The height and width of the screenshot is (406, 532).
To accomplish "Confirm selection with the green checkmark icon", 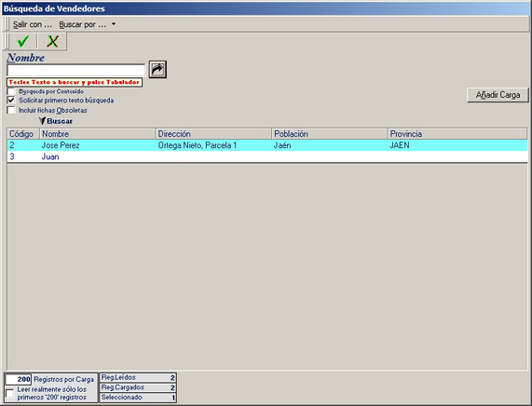I will pyautogui.click(x=22, y=41).
